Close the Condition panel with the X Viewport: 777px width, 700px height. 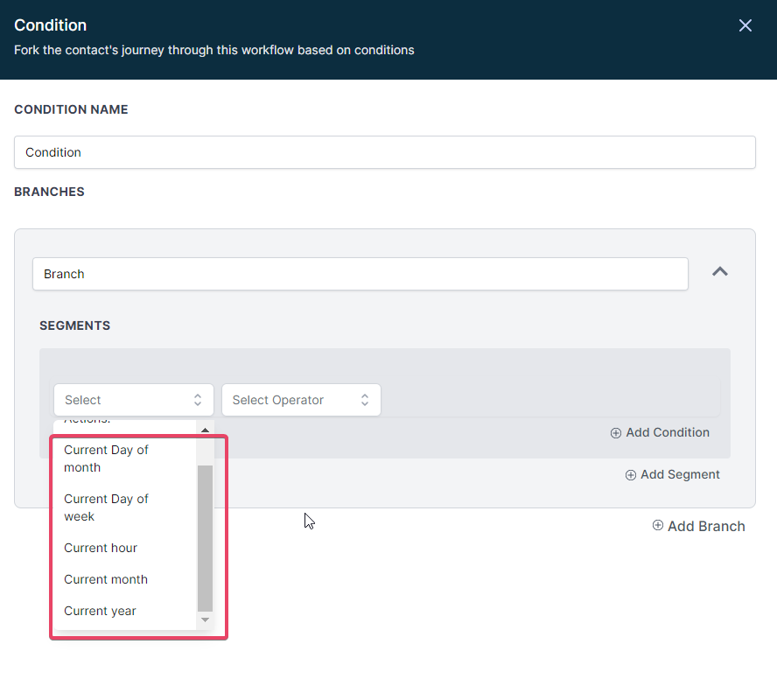point(745,25)
